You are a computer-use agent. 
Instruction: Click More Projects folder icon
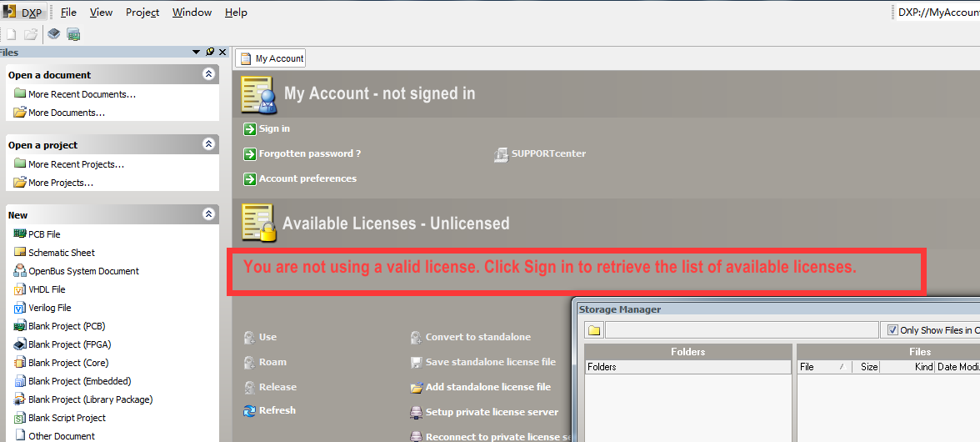(19, 183)
